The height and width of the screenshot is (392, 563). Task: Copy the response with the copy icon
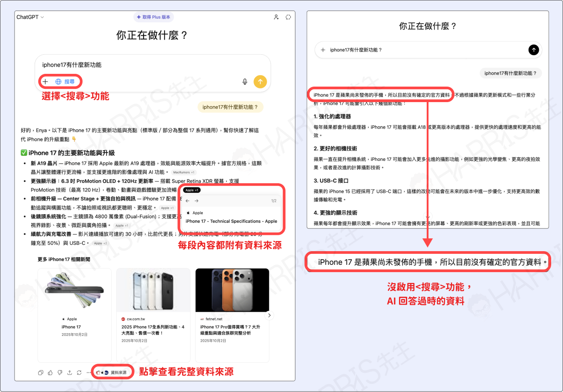click(41, 372)
